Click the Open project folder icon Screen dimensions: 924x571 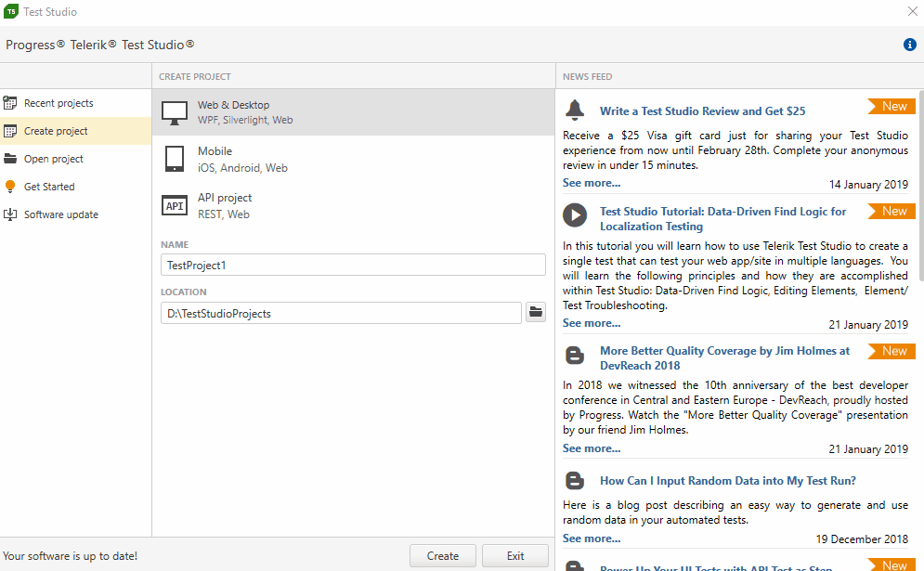pyautogui.click(x=10, y=159)
